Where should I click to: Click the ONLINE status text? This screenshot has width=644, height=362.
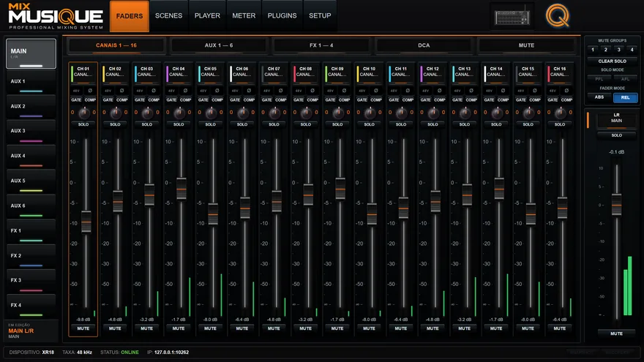(x=130, y=352)
